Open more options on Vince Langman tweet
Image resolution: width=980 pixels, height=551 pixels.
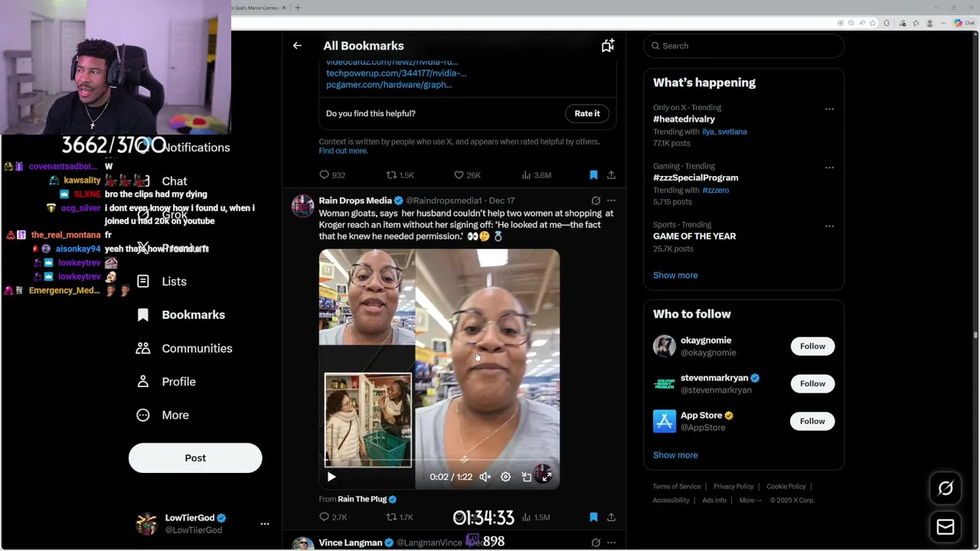[611, 543]
